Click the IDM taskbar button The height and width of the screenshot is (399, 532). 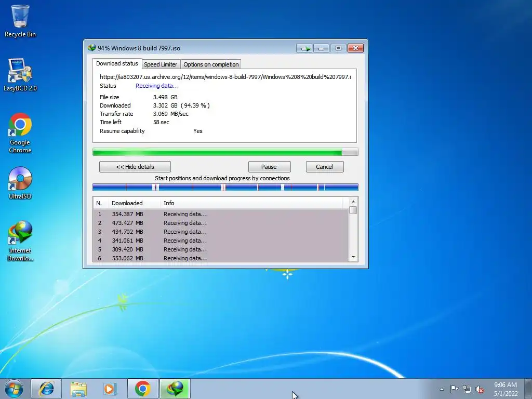tap(175, 389)
